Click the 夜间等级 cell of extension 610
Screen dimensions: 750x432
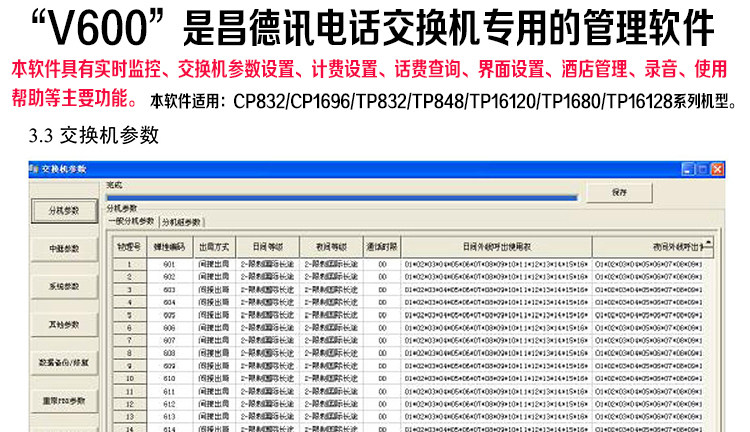pos(331,378)
